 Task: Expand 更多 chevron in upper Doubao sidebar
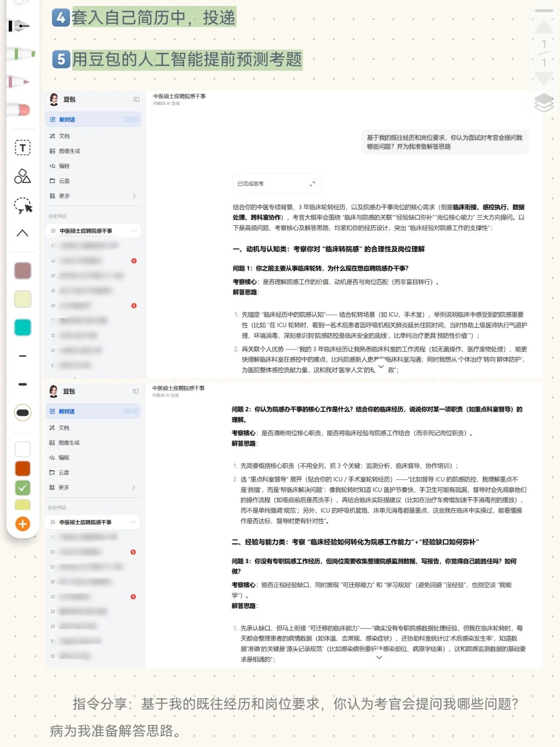click(134, 196)
